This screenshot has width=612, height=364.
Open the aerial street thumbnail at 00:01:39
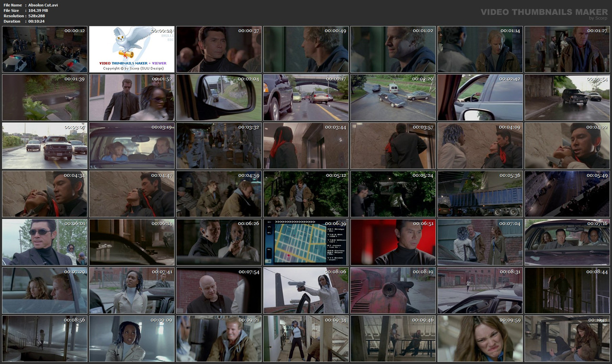(45, 97)
